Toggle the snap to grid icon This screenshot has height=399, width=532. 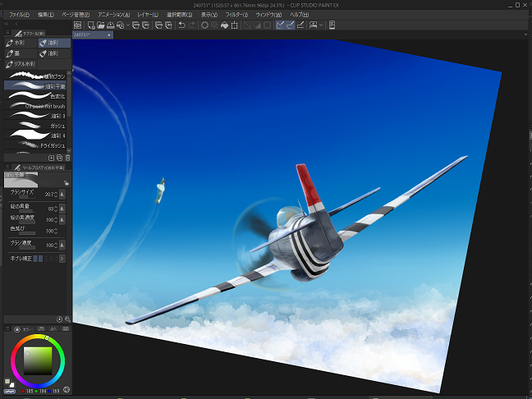pos(301,25)
